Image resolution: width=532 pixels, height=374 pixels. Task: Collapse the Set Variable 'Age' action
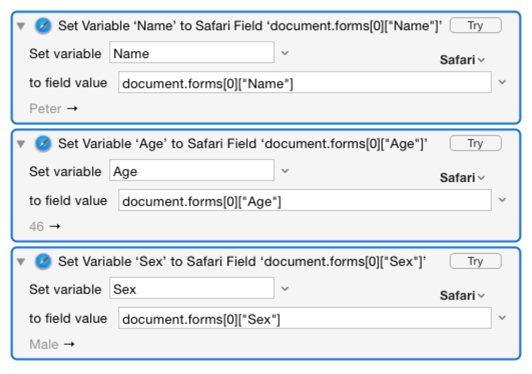pyautogui.click(x=21, y=144)
